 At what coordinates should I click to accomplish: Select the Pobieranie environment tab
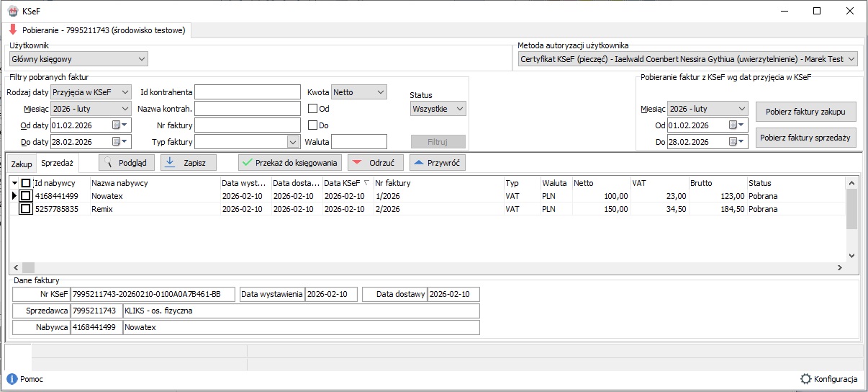tap(97, 30)
